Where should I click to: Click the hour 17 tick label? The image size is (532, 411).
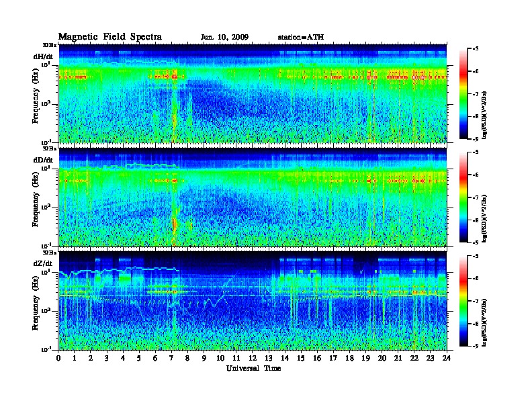pos(333,358)
